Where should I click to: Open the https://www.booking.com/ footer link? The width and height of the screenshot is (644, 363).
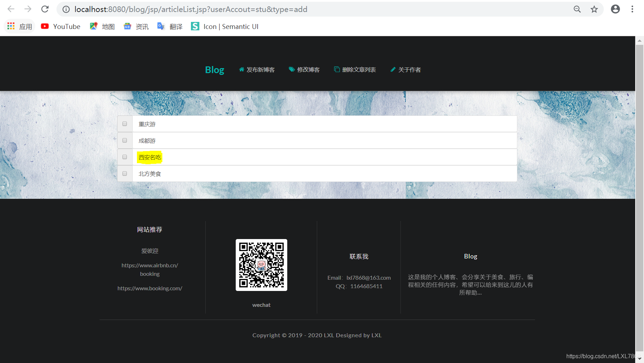click(150, 288)
